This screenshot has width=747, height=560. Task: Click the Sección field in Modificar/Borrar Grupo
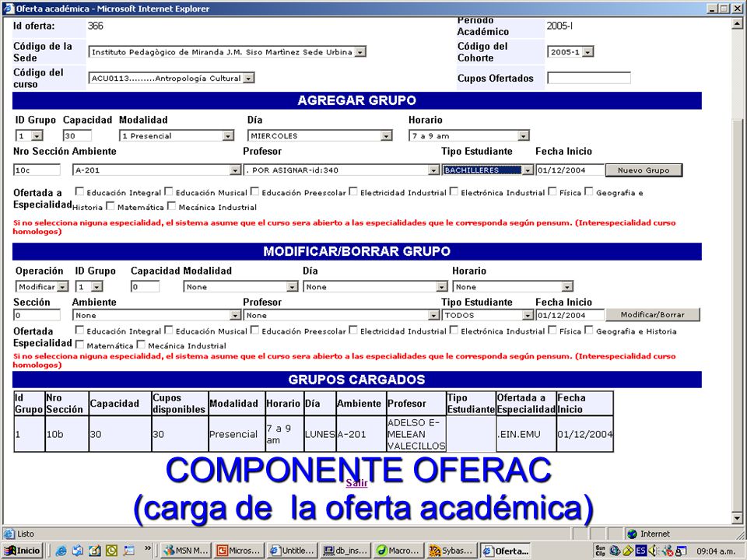tap(37, 315)
